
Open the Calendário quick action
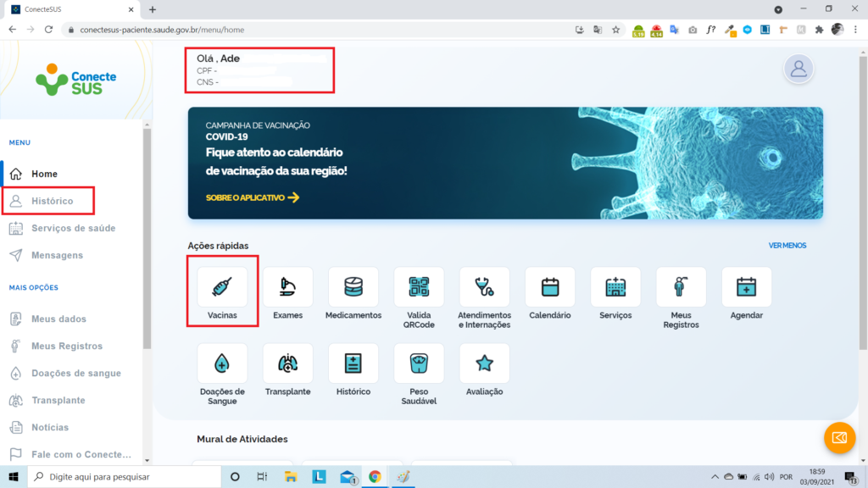click(x=550, y=287)
